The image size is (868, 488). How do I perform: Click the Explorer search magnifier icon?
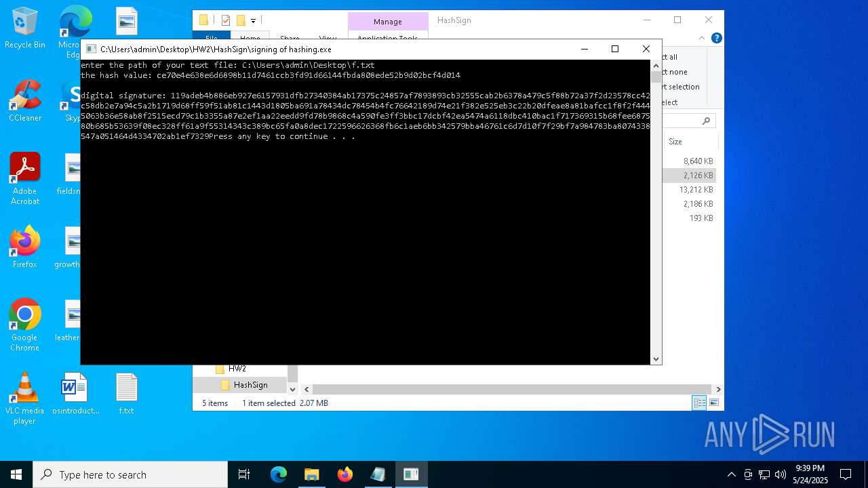706,121
